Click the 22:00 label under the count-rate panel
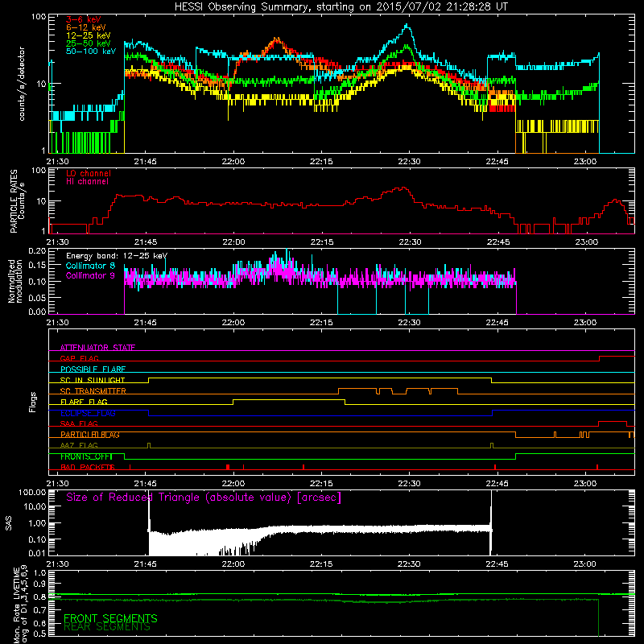Image resolution: width=644 pixels, height=644 pixels. coord(233,161)
